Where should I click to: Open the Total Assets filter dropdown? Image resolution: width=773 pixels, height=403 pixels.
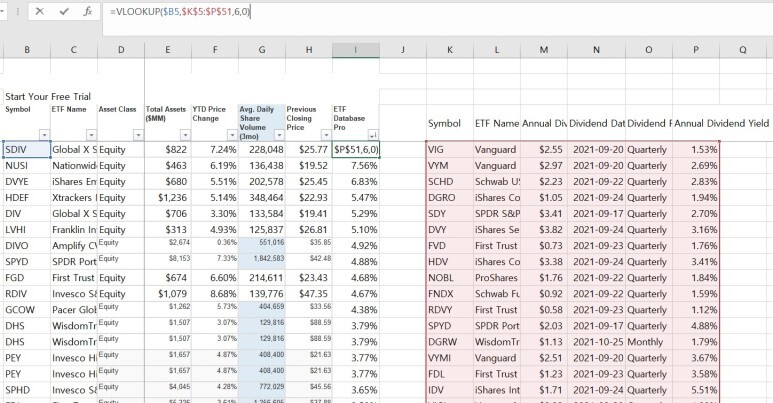pyautogui.click(x=185, y=135)
